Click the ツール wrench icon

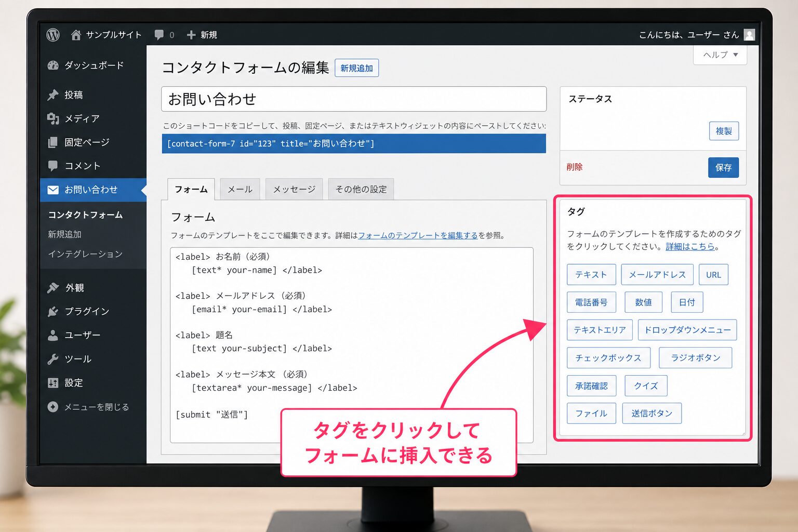coord(53,359)
